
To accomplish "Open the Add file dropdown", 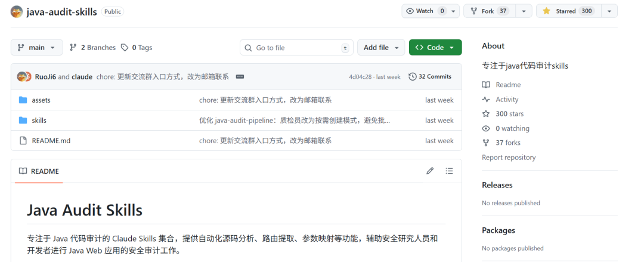I will (x=381, y=47).
